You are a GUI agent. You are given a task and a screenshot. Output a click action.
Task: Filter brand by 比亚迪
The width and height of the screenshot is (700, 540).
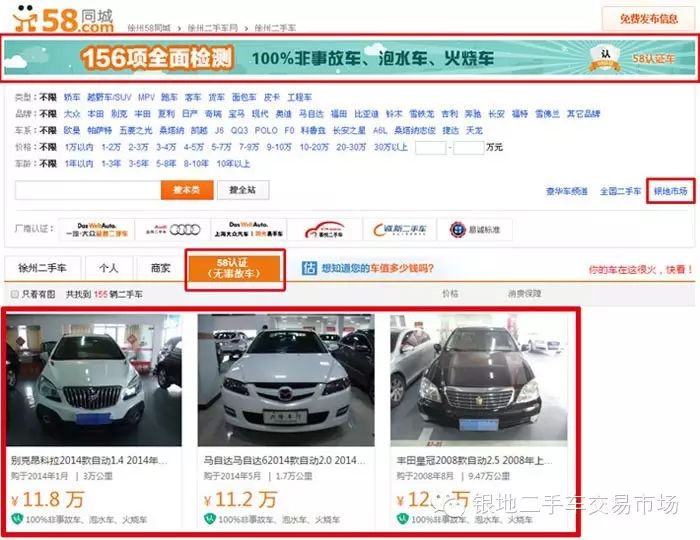[x=367, y=114]
